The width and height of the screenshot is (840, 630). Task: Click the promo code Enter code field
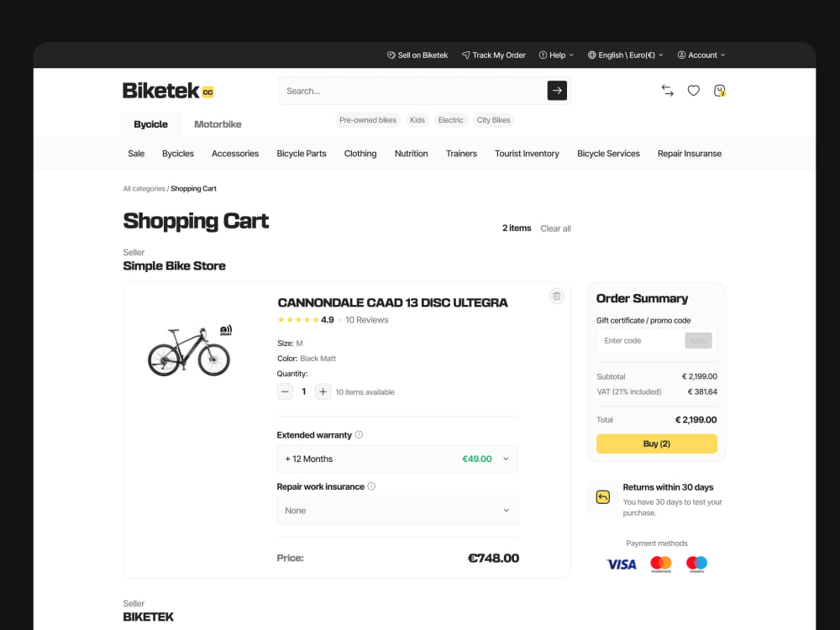640,341
